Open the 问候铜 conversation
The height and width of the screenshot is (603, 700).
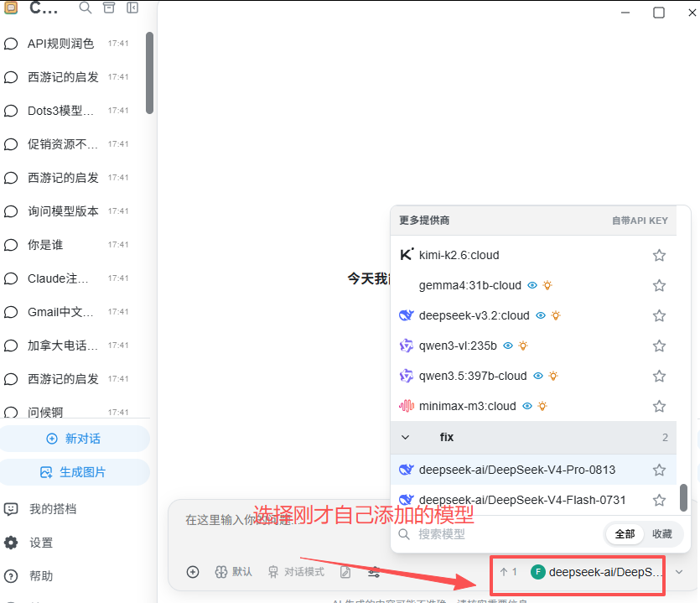(71, 412)
